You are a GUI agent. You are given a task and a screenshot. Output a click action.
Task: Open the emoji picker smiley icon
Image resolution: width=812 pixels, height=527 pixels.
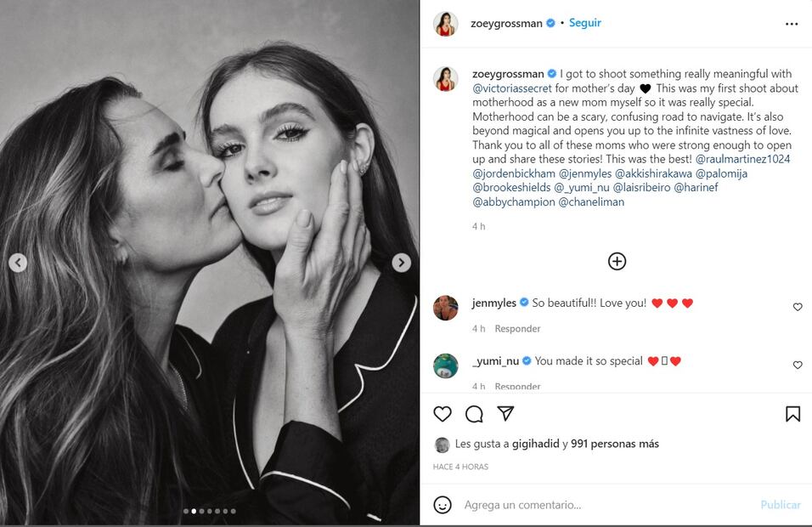coord(443,505)
